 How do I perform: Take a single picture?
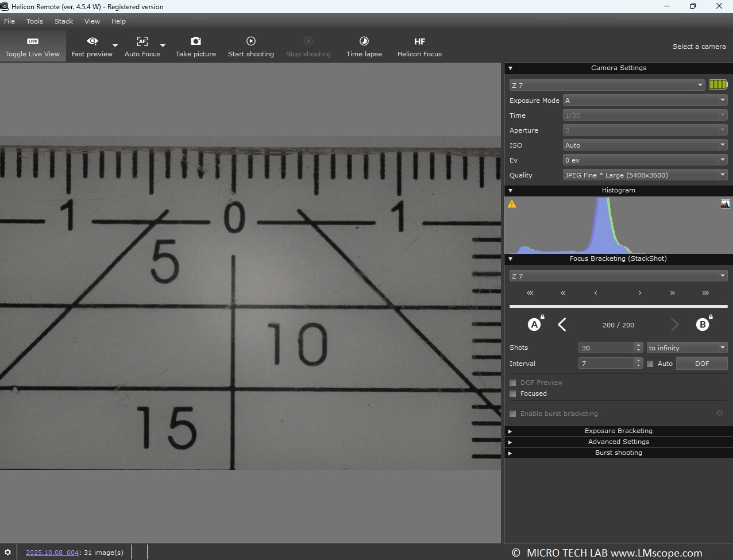point(195,46)
